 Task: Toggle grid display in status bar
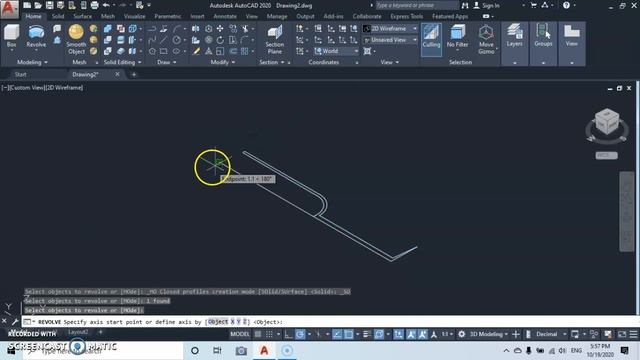pyautogui.click(x=258, y=334)
